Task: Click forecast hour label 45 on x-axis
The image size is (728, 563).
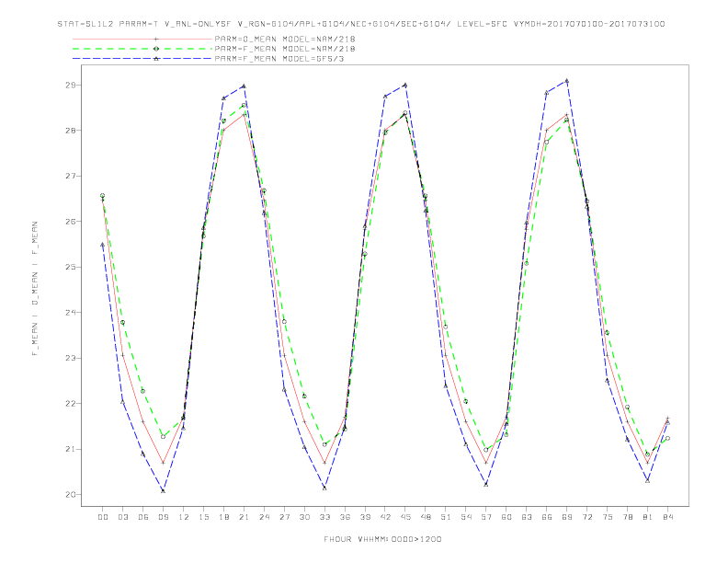Action: pyautogui.click(x=405, y=517)
